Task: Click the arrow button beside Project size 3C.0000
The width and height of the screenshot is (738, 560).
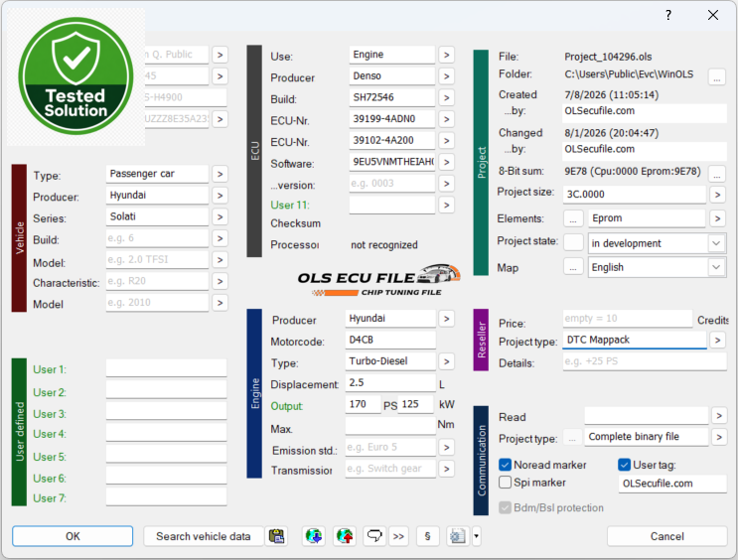Action: point(717,195)
